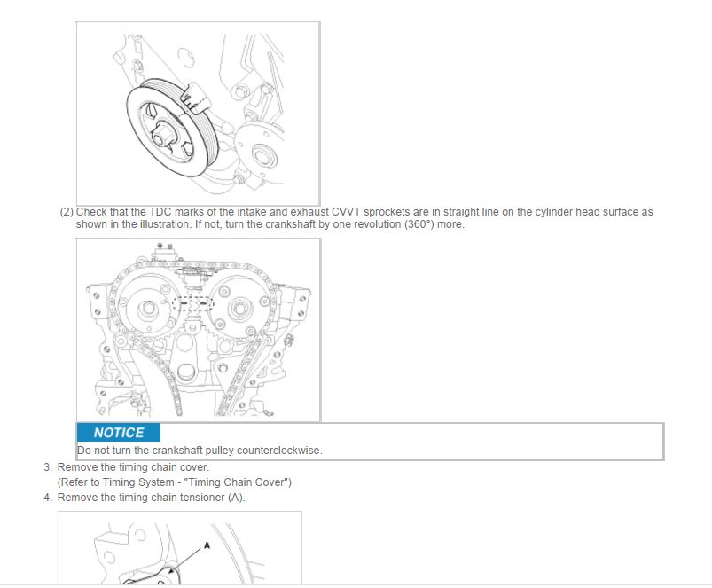Click the counterclockwise warning text in notice box
Image resolution: width=712 pixels, height=588 pixels.
pyautogui.click(x=200, y=451)
